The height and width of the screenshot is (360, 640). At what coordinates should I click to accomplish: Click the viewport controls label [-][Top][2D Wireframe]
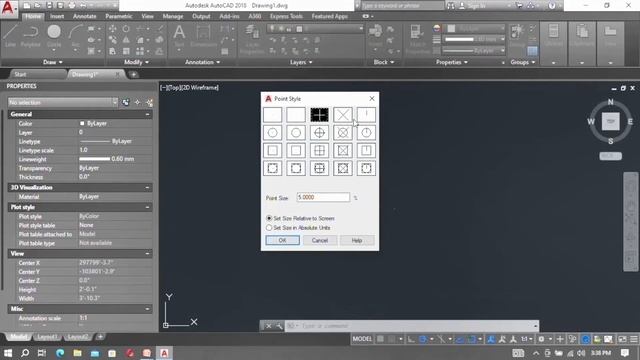189,87
